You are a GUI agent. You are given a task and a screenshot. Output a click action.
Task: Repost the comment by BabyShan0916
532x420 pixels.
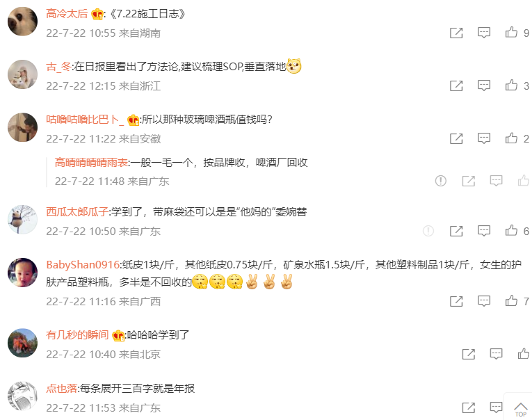pos(456,301)
